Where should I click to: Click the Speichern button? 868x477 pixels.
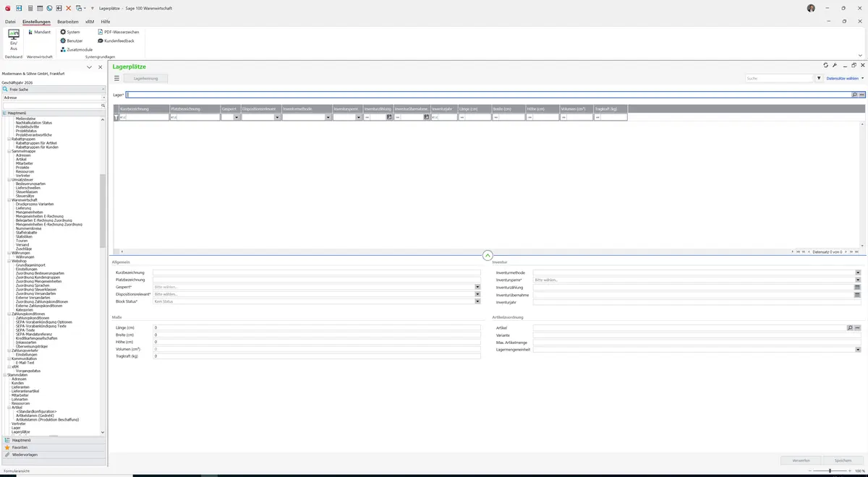[x=843, y=460]
